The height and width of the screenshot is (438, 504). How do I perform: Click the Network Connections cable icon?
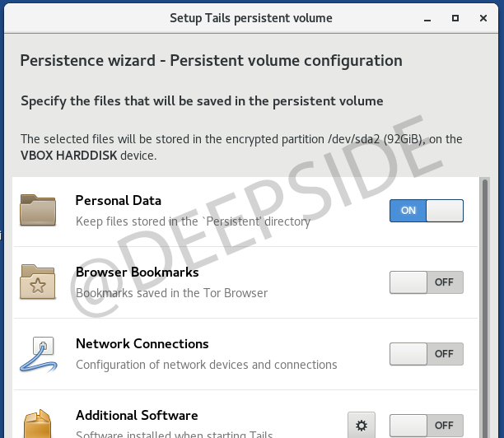37,354
